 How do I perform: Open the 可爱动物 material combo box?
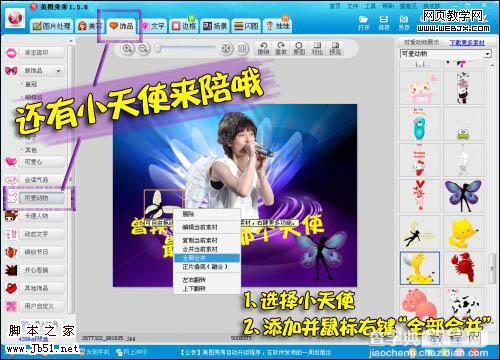(x=446, y=54)
